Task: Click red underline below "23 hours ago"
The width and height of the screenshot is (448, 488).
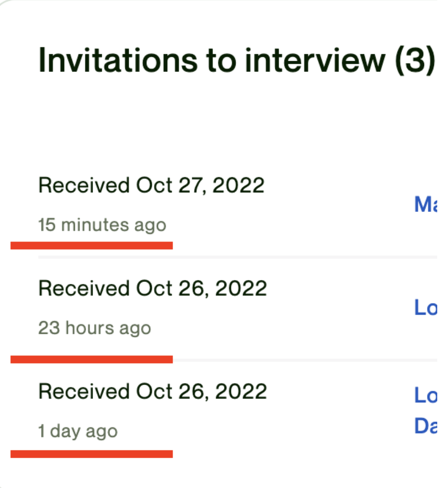Action: [x=91, y=360]
